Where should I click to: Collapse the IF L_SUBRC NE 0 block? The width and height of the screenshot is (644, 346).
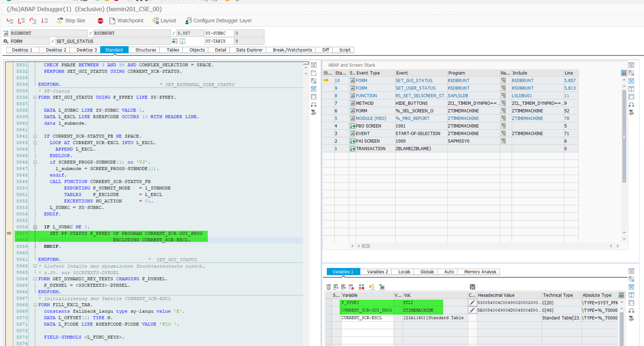click(x=35, y=227)
